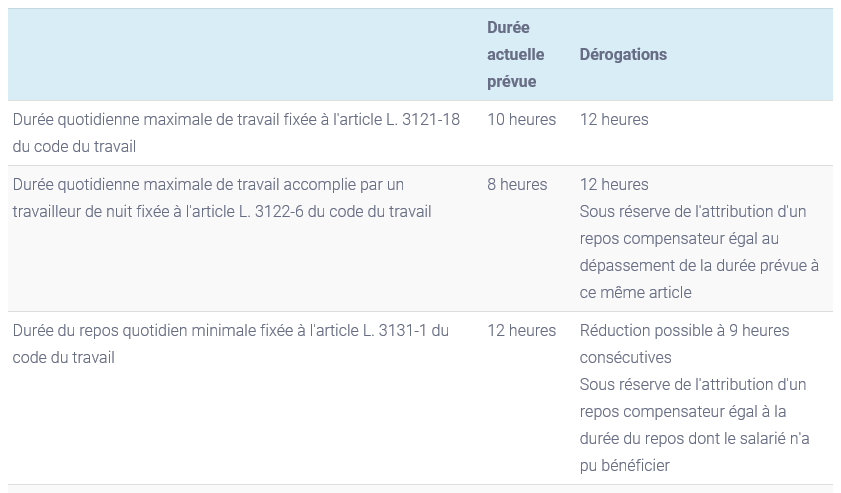Click "12 heures" derogation for night workers
Screen dimensions: 841x493
(614, 185)
